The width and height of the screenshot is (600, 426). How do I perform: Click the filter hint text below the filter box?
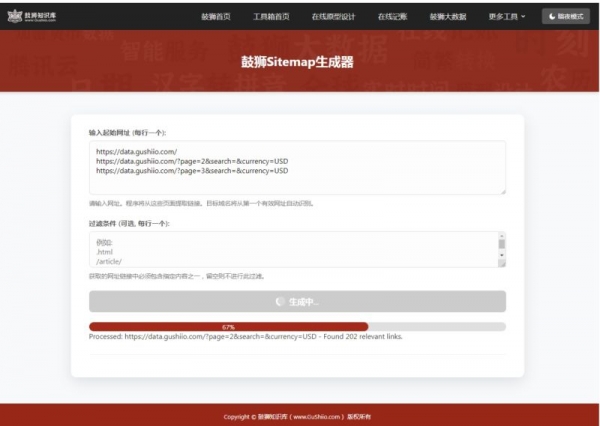177,276
